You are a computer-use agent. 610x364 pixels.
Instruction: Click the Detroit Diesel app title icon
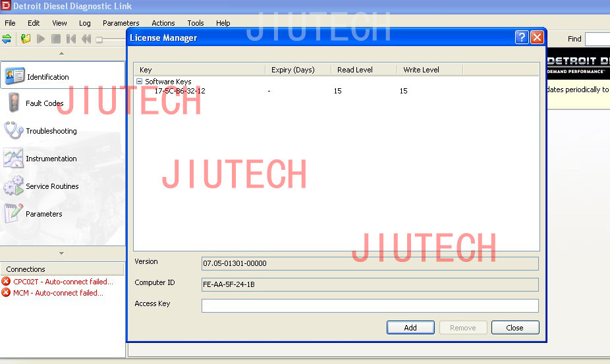[6, 5]
